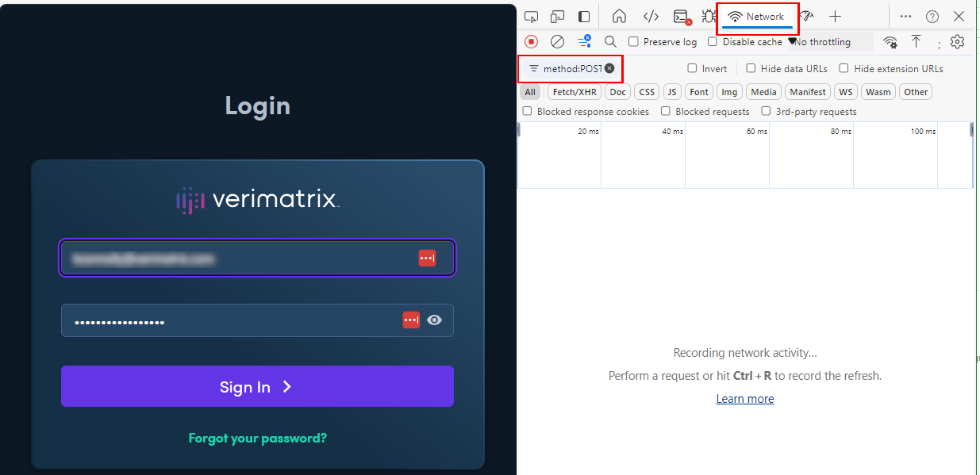This screenshot has height=475, width=980.
Task: Filter requests by Doc
Action: (618, 92)
